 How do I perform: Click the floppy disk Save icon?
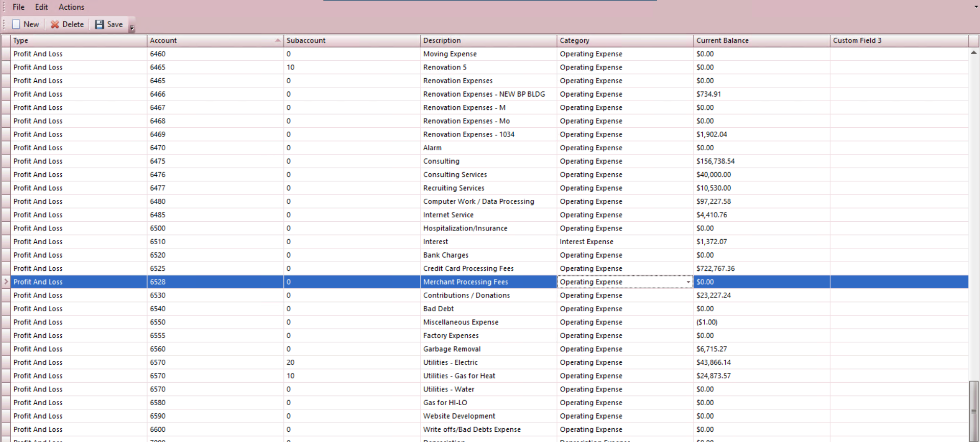tap(100, 25)
